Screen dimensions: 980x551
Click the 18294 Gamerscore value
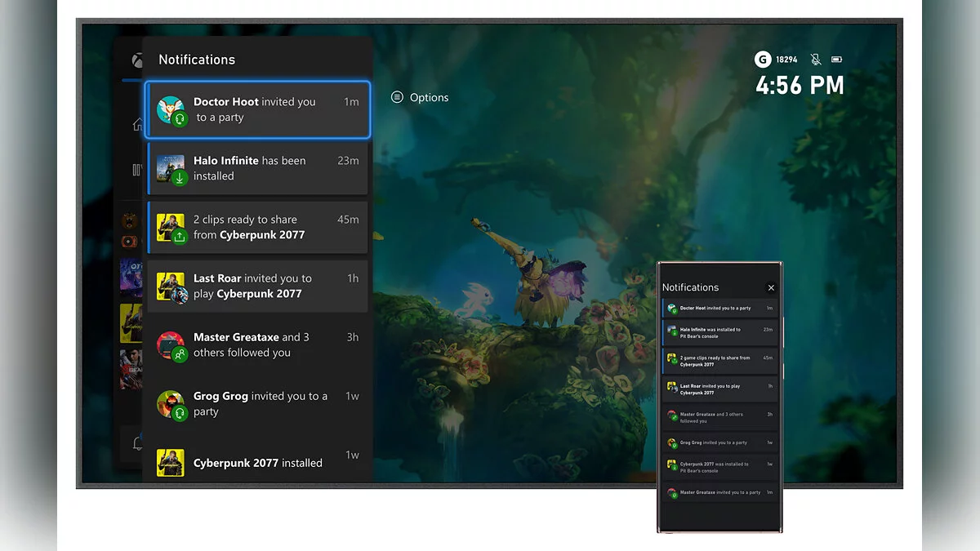coord(786,60)
